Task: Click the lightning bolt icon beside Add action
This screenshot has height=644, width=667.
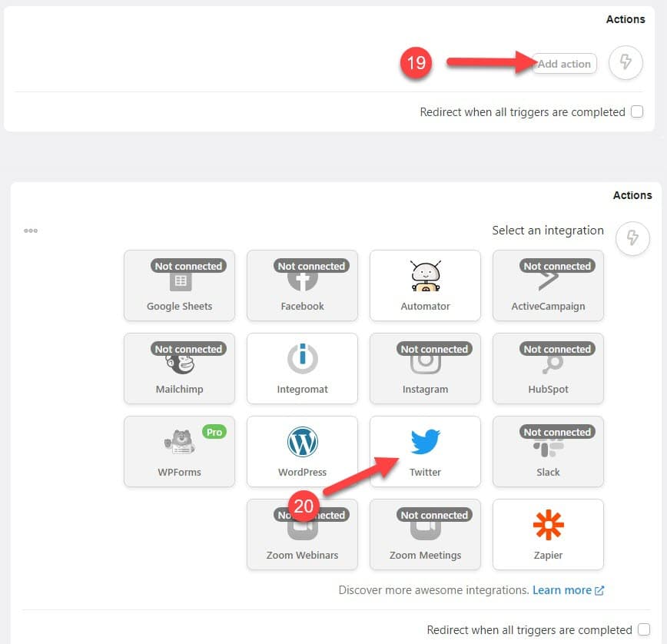Action: click(x=626, y=62)
